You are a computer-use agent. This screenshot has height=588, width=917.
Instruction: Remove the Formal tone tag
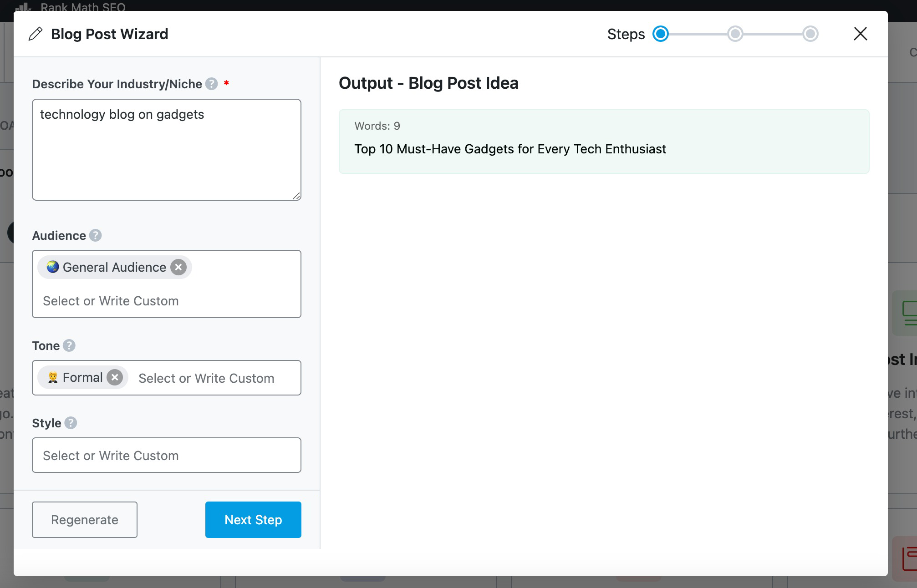point(115,378)
